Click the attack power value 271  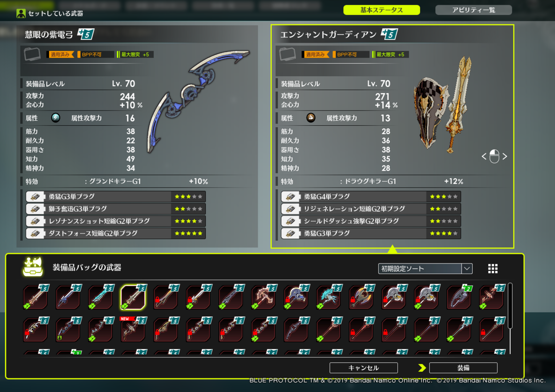[382, 97]
